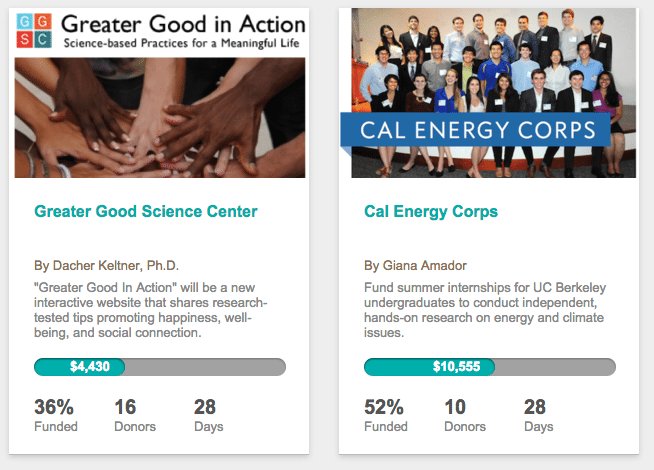The width and height of the screenshot is (654, 470).
Task: Click the Greater Good In Action description text
Action: pyautogui.click(x=151, y=310)
